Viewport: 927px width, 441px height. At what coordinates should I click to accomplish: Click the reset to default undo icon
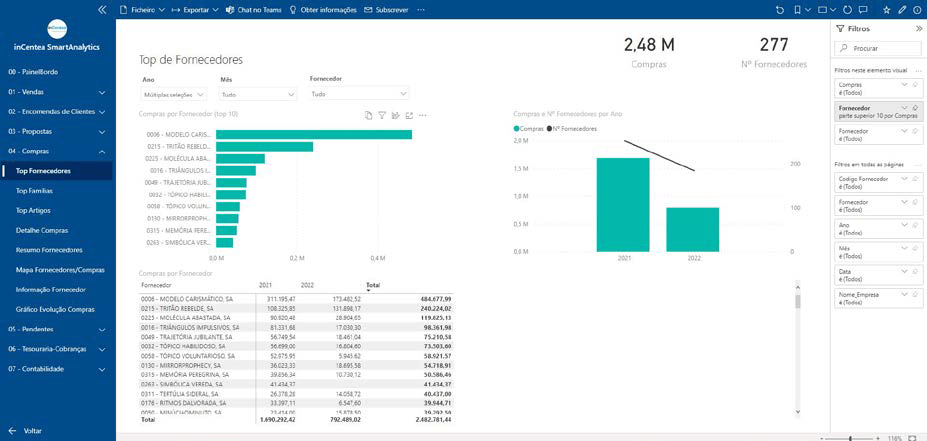click(x=780, y=9)
